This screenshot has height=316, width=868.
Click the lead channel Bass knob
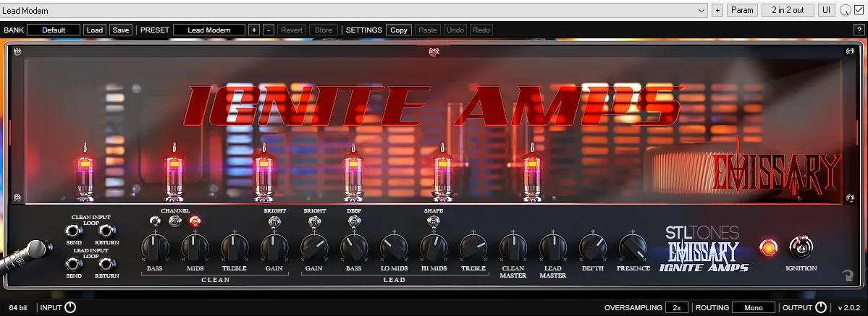pos(354,247)
